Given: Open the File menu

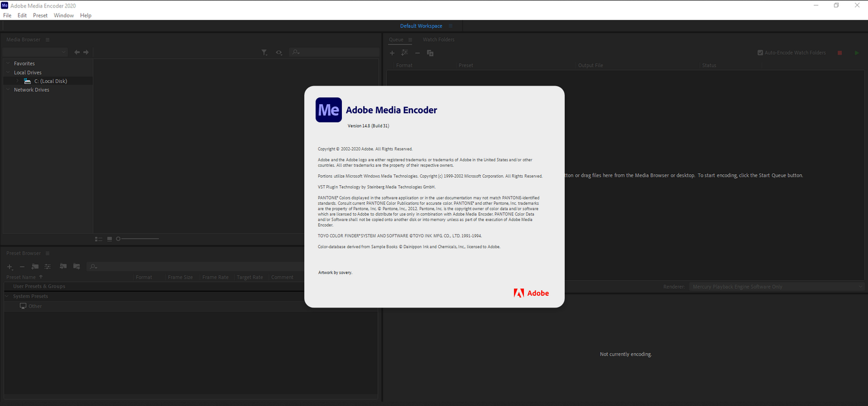Looking at the screenshot, I should click(7, 15).
